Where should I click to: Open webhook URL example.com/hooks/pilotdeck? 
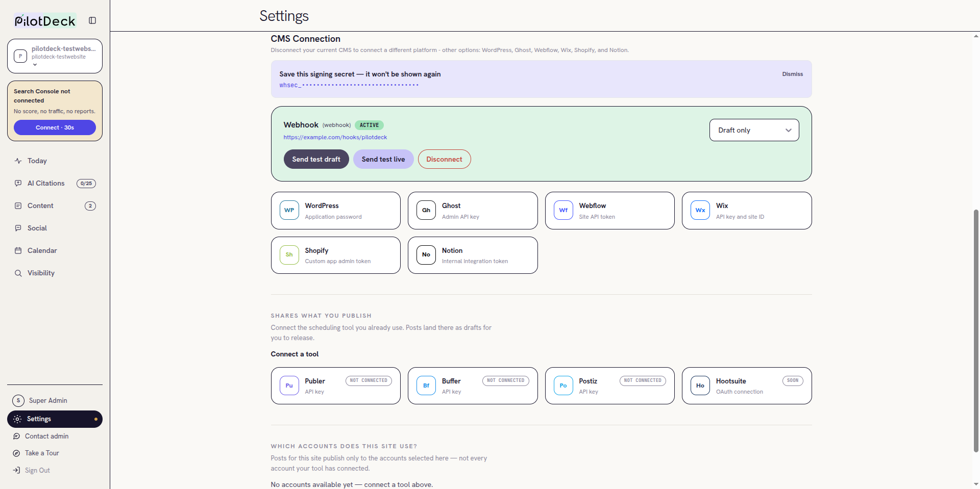335,137
